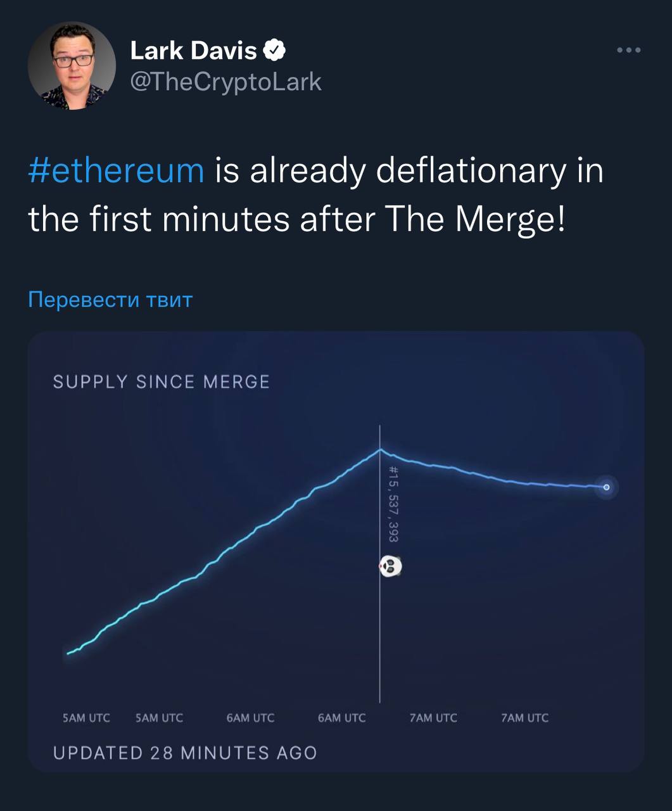Click the start point of the supply line
The height and width of the screenshot is (811, 672).
(x=68, y=653)
